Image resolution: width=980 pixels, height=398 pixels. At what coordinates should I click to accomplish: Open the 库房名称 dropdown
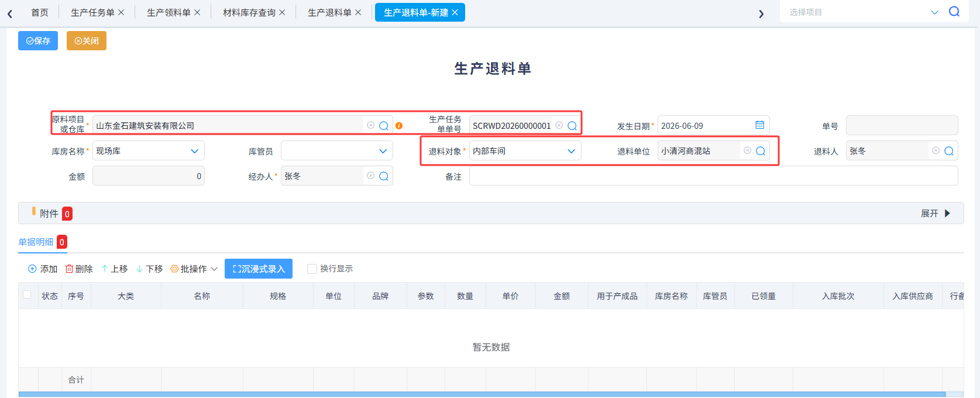coord(149,151)
